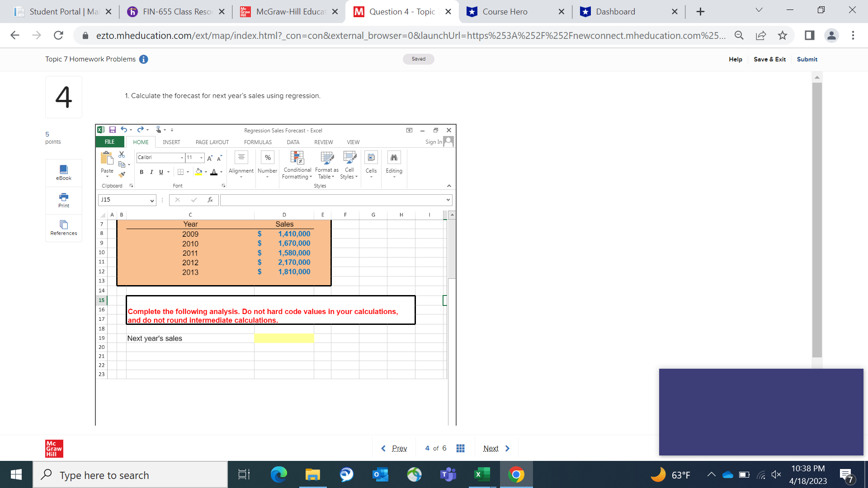The height and width of the screenshot is (488, 868).
Task: Select the References sidebar icon
Action: 63,227
